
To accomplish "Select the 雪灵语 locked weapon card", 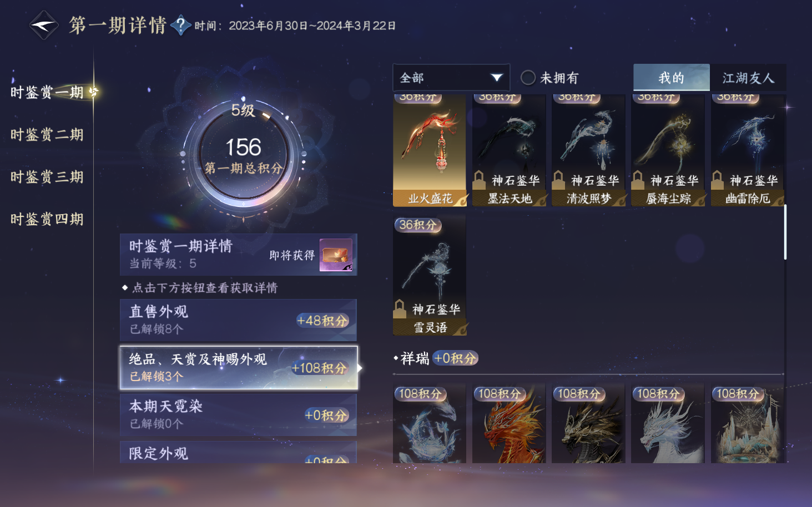I will tap(430, 275).
